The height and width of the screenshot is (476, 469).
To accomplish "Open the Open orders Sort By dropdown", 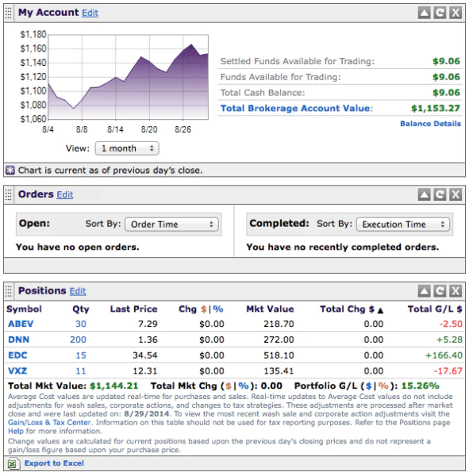I will [171, 225].
